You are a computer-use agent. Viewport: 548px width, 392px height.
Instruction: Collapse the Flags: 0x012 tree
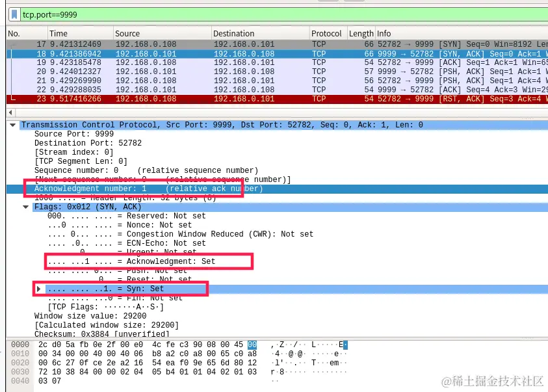pyautogui.click(x=25, y=207)
